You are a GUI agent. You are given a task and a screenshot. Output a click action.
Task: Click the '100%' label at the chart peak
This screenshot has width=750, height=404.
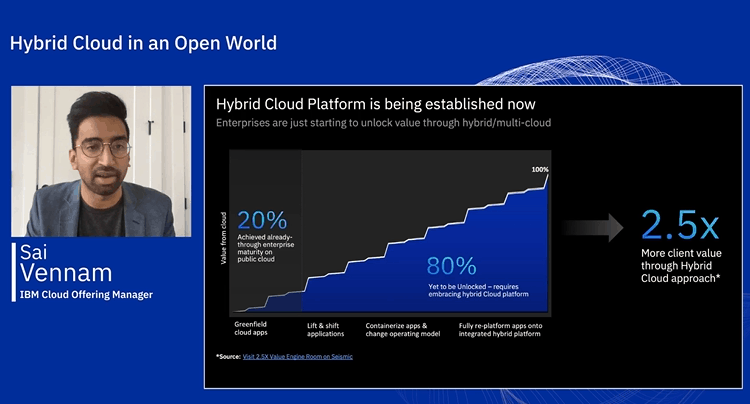coord(540,169)
